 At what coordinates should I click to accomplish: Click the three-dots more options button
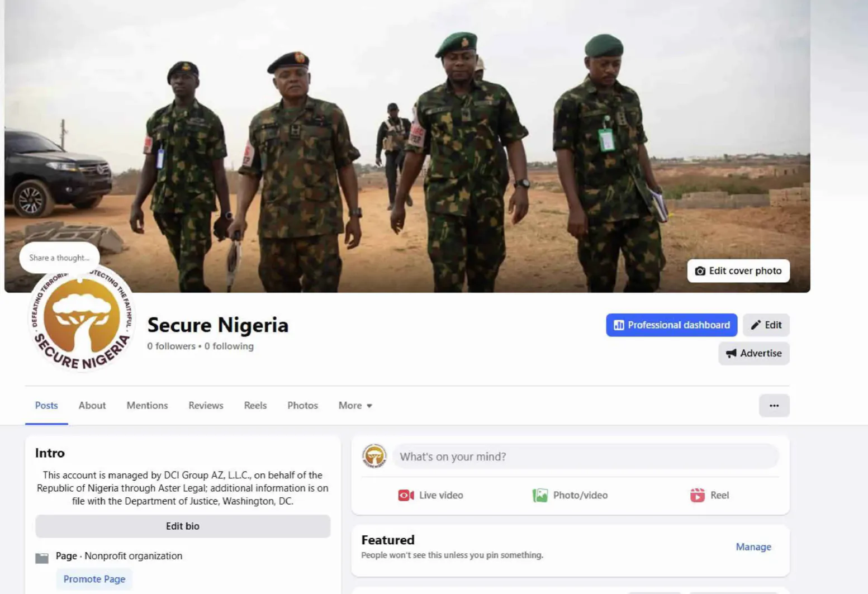click(x=774, y=406)
